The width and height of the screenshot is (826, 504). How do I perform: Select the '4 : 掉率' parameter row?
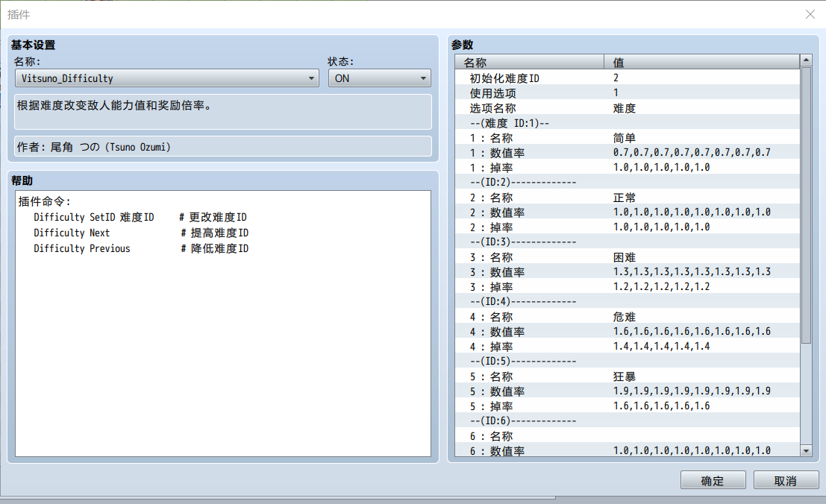(x=628, y=346)
